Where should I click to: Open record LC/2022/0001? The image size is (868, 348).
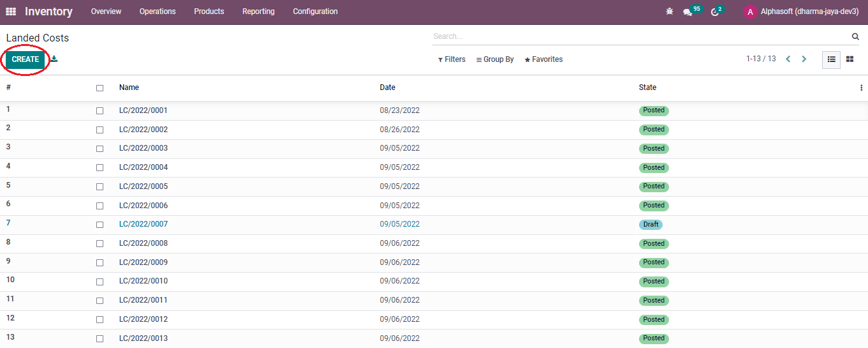[143, 110]
